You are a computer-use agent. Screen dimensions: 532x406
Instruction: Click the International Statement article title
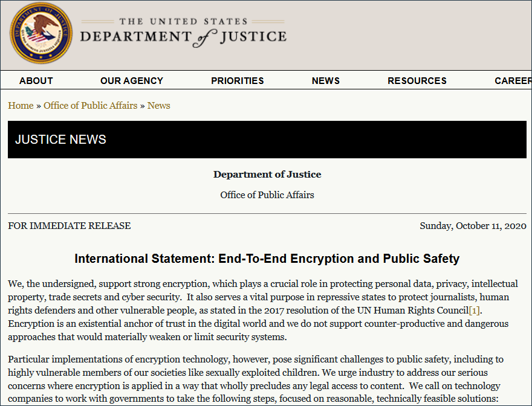click(267, 259)
